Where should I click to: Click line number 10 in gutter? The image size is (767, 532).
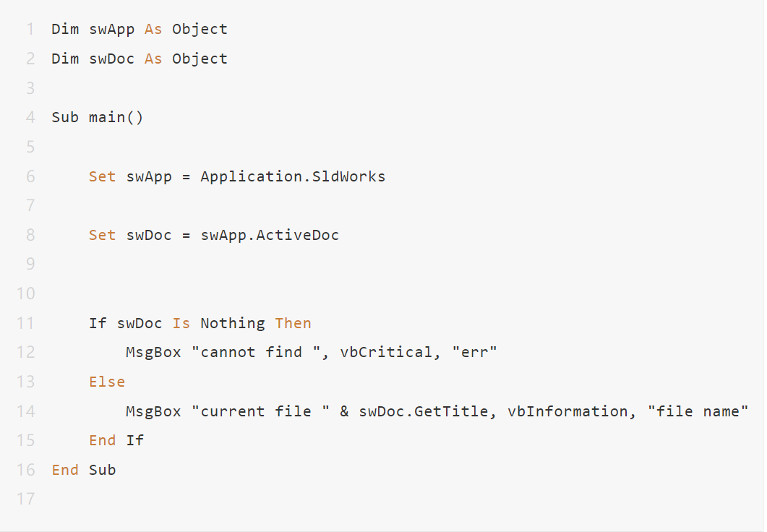click(x=25, y=293)
